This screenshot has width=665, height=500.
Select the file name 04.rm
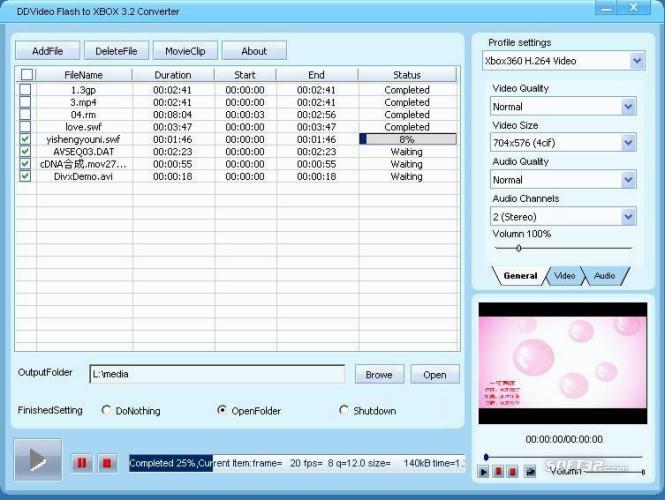(x=83, y=115)
